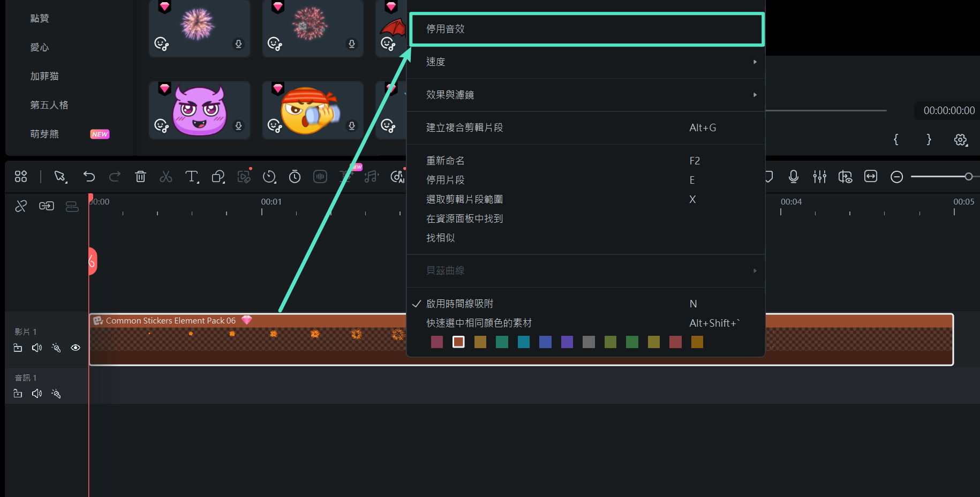Click the split (scissors) tool

pyautogui.click(x=166, y=176)
